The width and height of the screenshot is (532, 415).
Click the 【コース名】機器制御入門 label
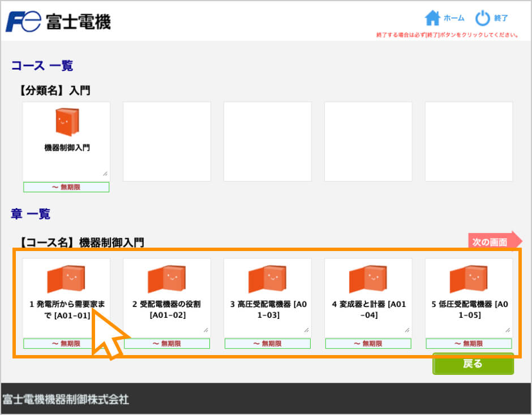pyautogui.click(x=81, y=243)
